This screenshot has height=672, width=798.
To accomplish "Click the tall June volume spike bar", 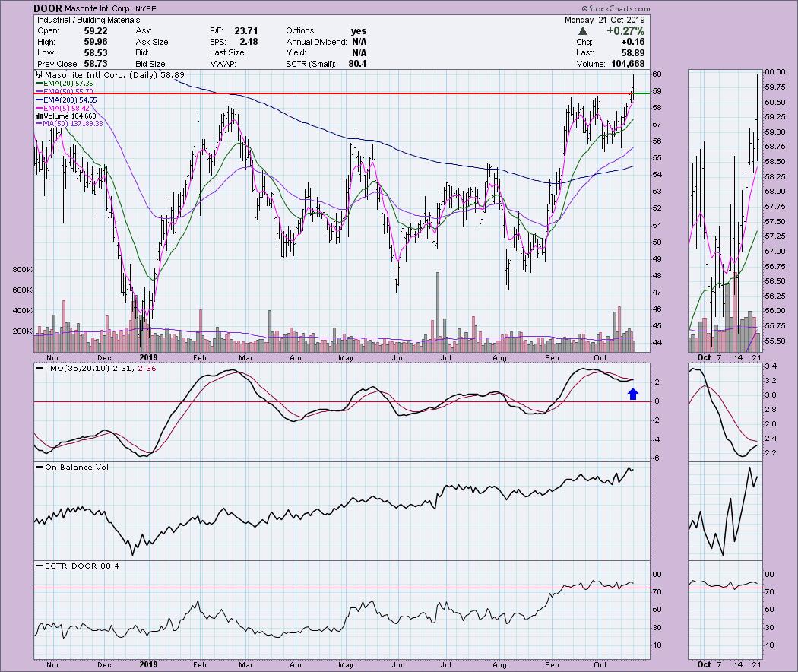I will [437, 312].
